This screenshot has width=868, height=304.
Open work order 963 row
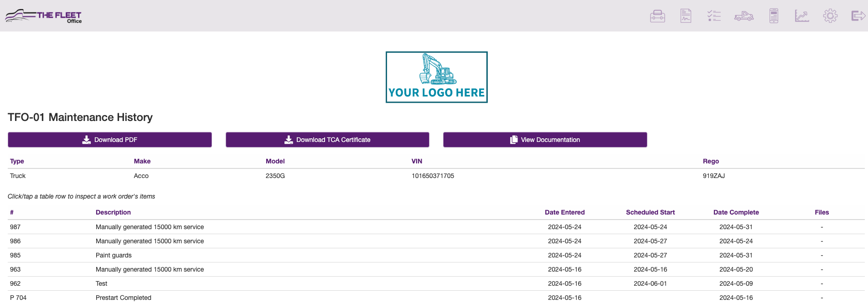[436, 269]
